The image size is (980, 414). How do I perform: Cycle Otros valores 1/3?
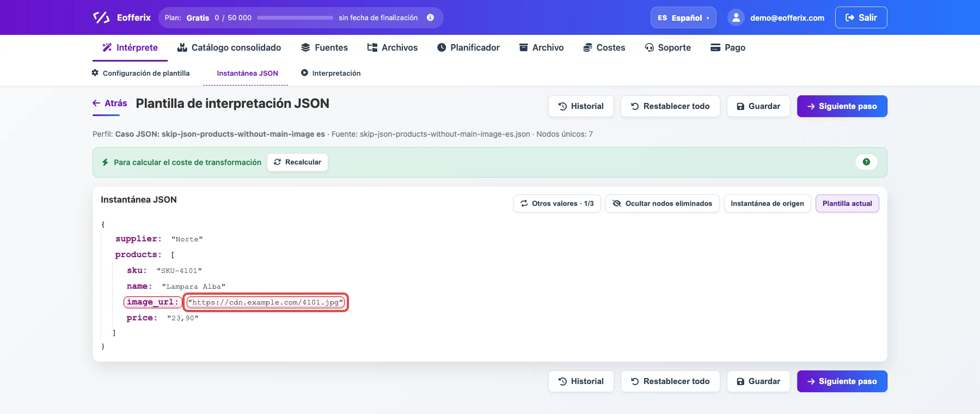(x=557, y=203)
